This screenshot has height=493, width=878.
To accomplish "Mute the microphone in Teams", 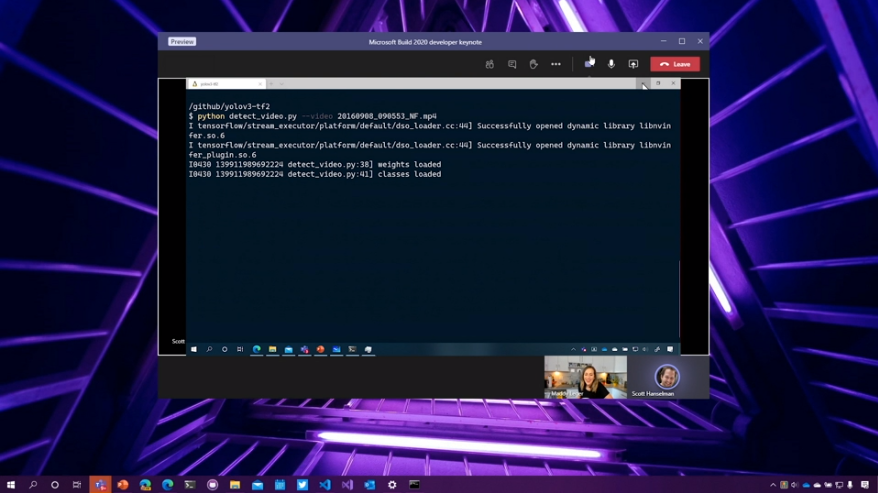I will coord(611,64).
